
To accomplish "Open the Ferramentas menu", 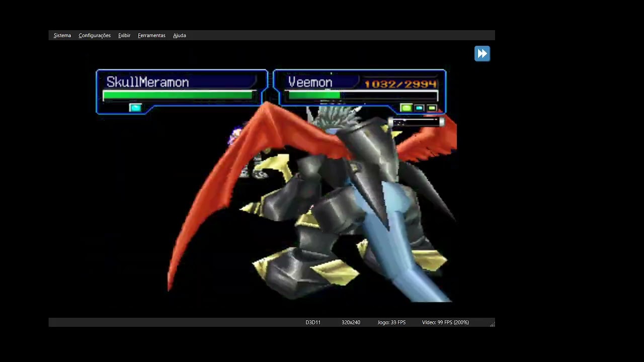I will click(151, 36).
